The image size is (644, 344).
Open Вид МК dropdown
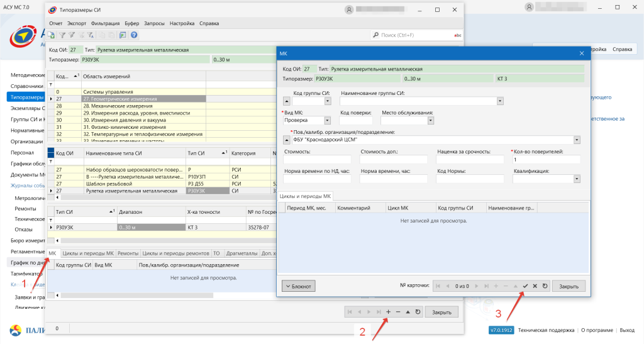[x=327, y=121]
